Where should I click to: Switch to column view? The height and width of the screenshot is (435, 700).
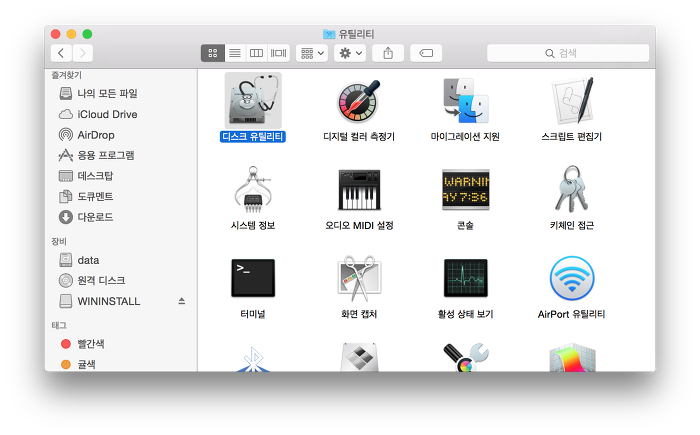tap(256, 53)
